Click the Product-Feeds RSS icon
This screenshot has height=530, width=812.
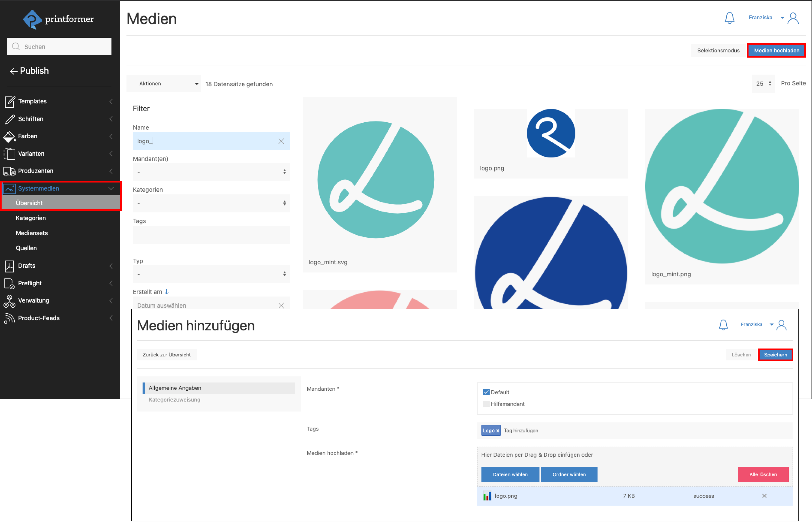coord(10,318)
